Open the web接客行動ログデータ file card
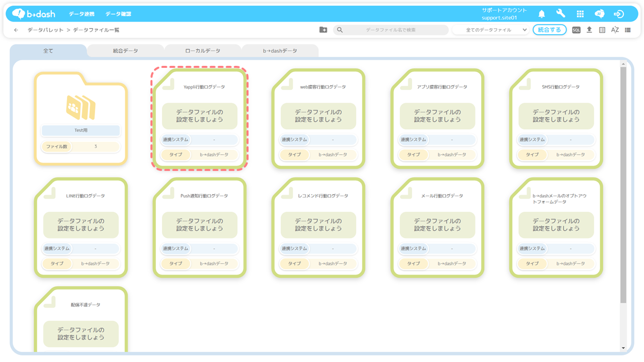Screen dimensions: 644x362 tap(318, 119)
